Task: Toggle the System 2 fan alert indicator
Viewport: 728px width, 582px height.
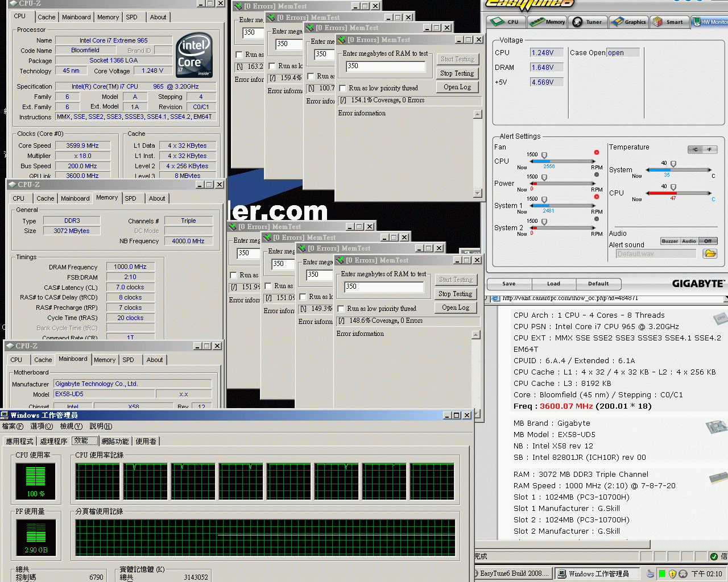Action: pyautogui.click(x=597, y=219)
